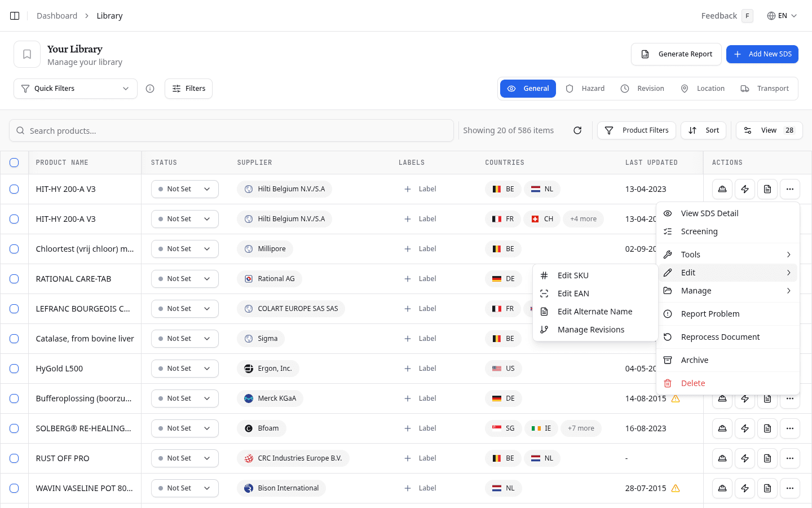Select Delete in the context menu
The image size is (812, 508).
[692, 383]
